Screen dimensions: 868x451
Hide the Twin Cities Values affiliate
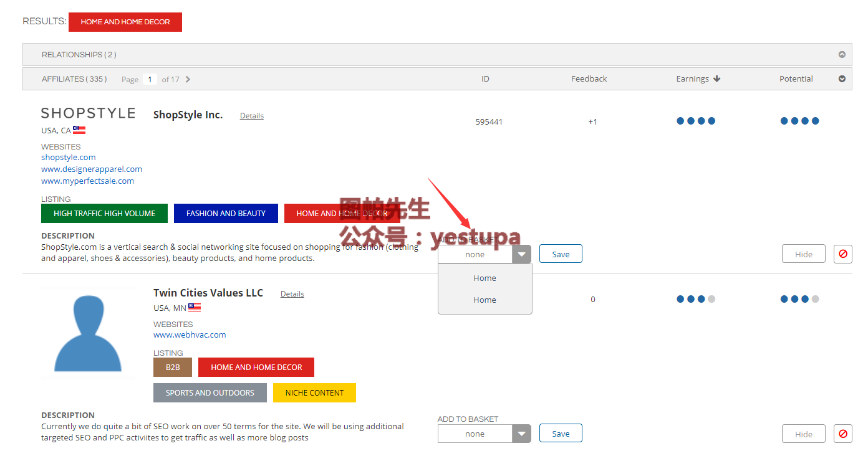pos(804,434)
